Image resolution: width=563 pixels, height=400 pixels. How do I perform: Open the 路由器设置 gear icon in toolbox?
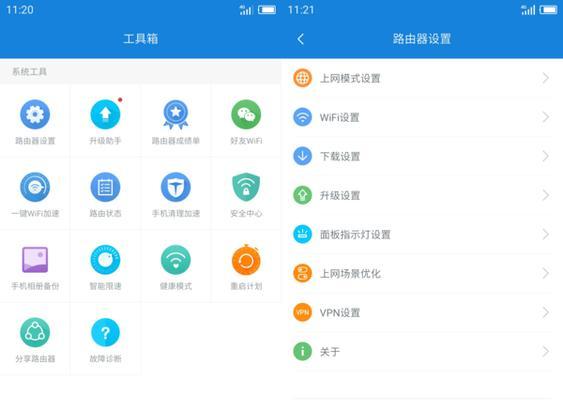tap(35, 114)
